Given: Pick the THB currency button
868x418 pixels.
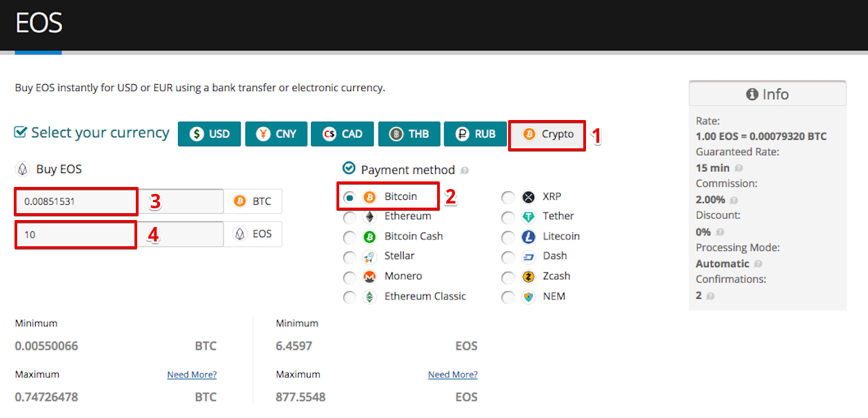Looking at the screenshot, I should coord(409,134).
